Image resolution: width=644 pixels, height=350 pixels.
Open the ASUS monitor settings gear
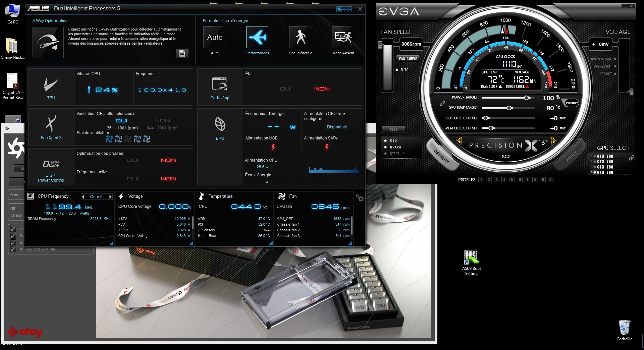[x=360, y=198]
